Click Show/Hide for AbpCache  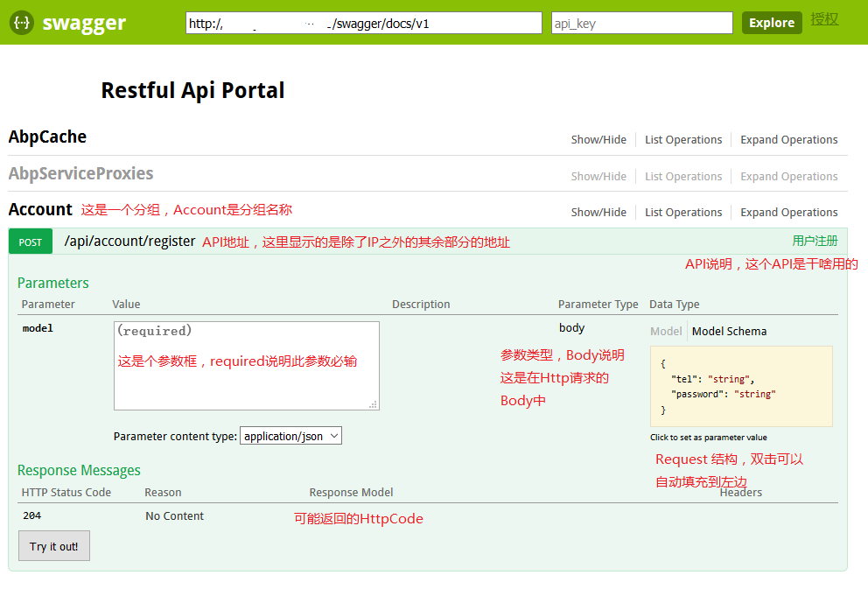point(598,139)
